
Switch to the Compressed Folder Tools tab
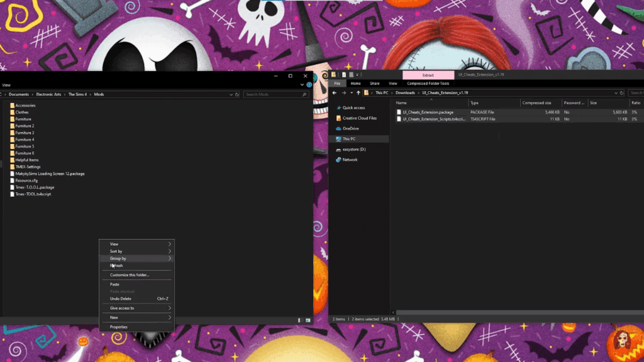coord(427,82)
